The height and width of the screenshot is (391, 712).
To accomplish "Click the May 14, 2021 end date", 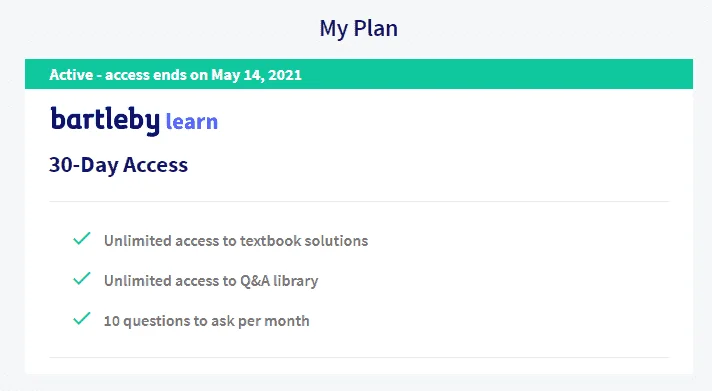I will (257, 75).
